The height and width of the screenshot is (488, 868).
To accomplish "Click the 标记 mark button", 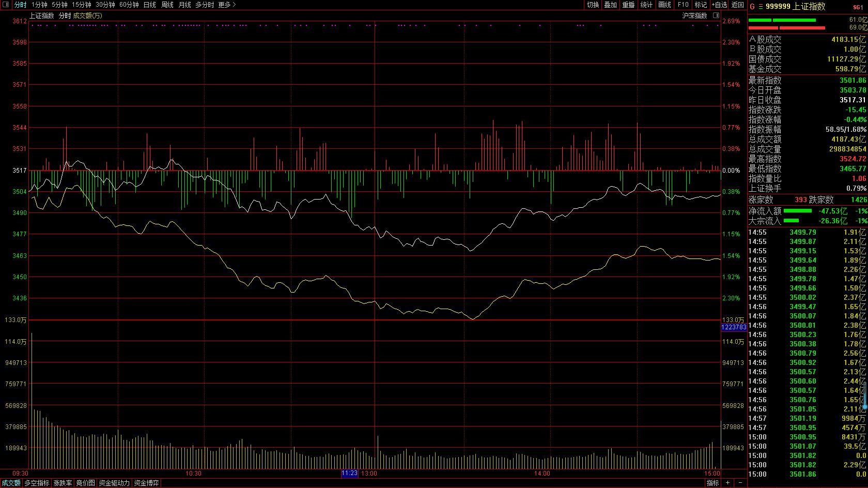I will point(701,5).
